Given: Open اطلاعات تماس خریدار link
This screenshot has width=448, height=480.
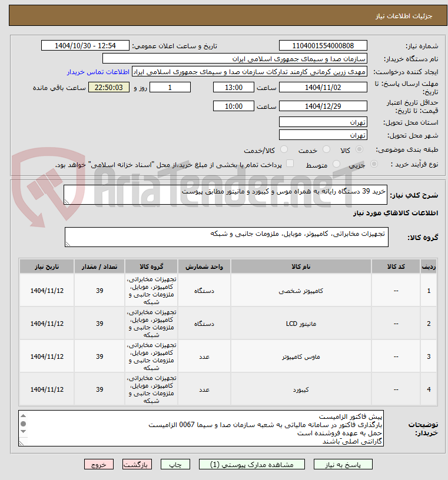Looking at the screenshot, I should tap(98, 72).
